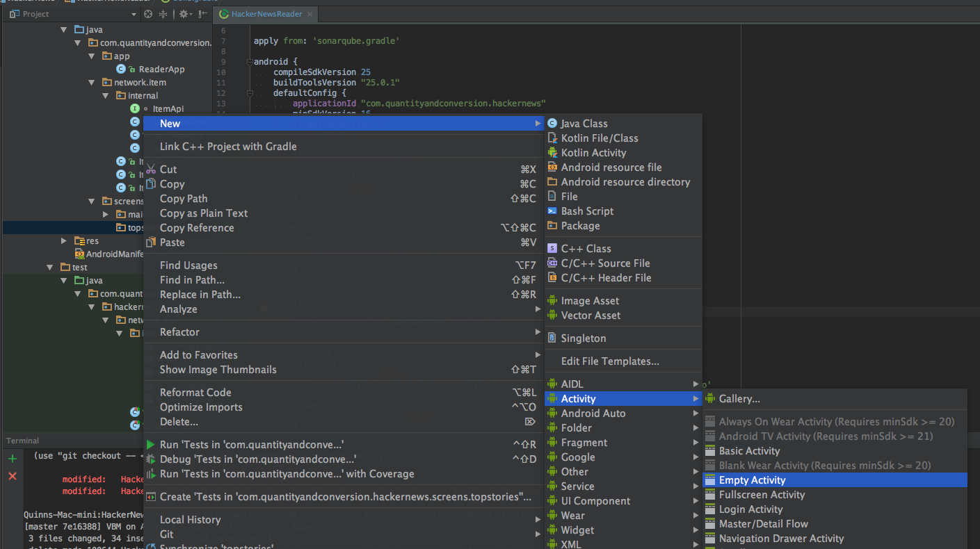Click Replace in Path...
This screenshot has height=549, width=980.
coord(344,295)
